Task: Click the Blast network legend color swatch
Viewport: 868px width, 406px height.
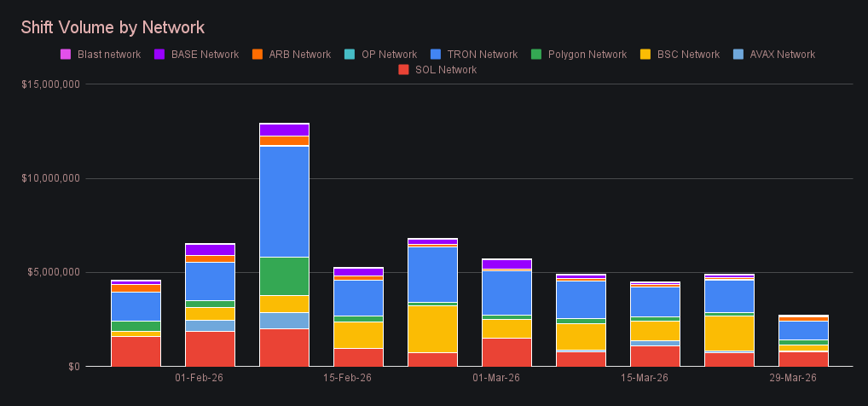Action: [66, 55]
